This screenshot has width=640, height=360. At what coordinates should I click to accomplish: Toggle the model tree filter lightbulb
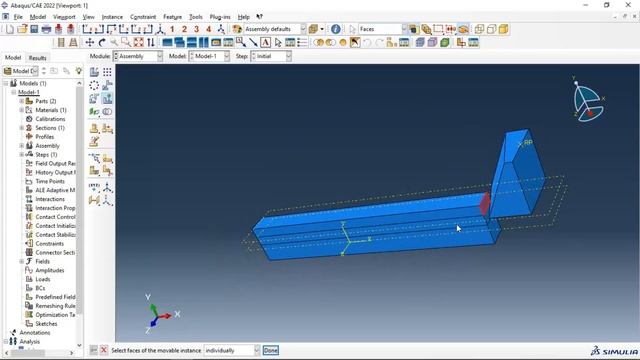78,71
